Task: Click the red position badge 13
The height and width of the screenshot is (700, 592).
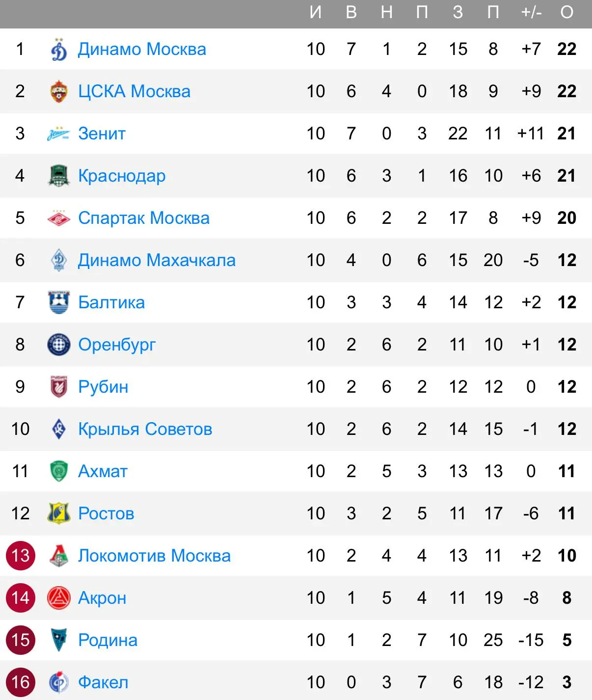Action: (21, 556)
